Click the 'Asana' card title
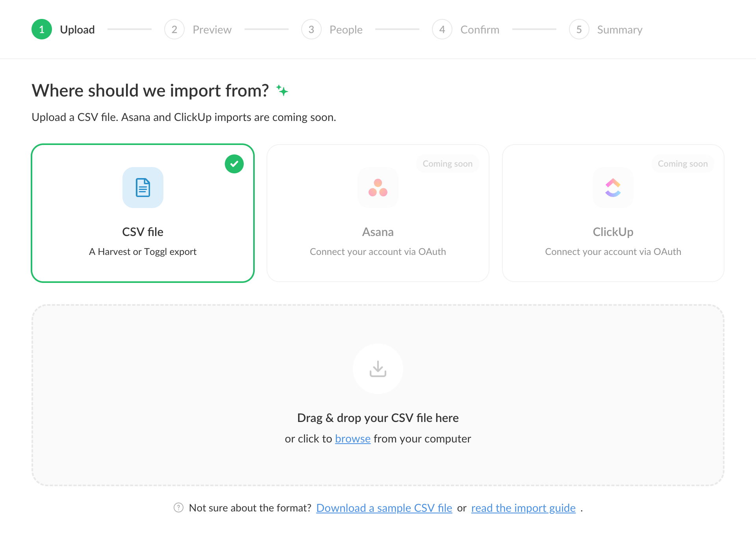 point(378,232)
